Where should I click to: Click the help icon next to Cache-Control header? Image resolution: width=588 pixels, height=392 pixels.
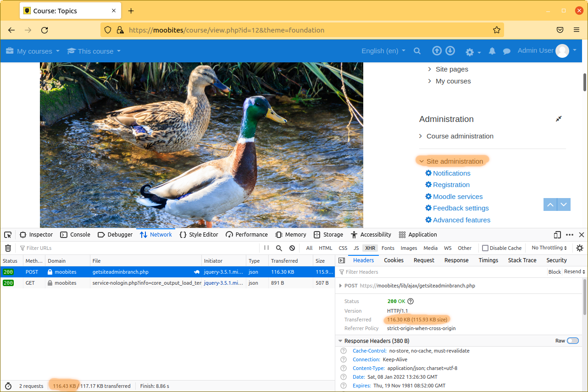(x=344, y=351)
